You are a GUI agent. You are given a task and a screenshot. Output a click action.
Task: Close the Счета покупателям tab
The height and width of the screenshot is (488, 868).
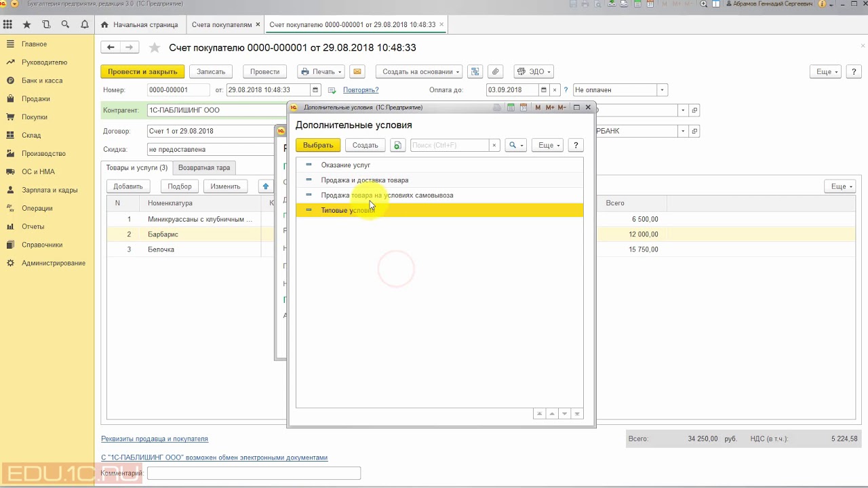pyautogui.click(x=258, y=24)
